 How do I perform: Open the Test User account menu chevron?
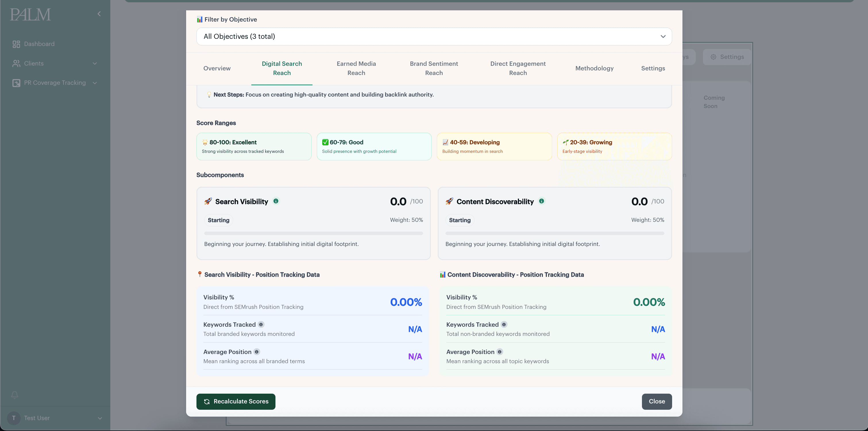click(100, 418)
